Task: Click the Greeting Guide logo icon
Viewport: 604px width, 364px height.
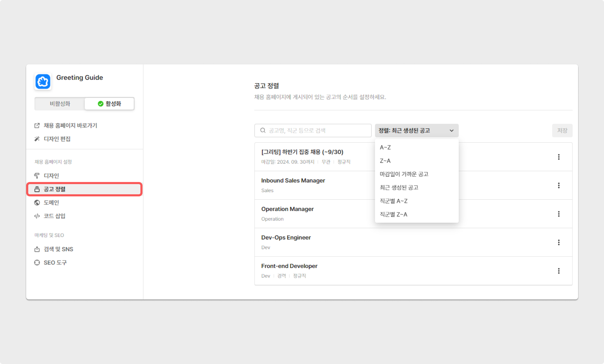Action: point(43,82)
